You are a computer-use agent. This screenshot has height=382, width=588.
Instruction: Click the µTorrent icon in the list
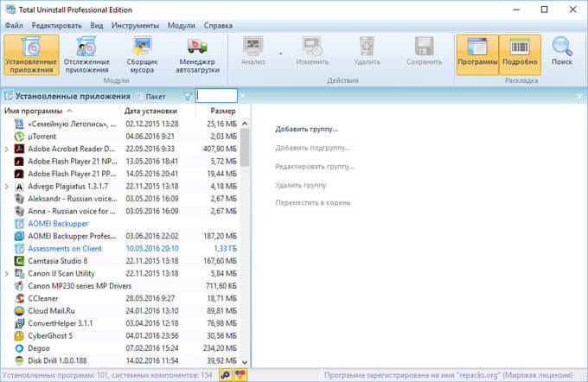19,137
